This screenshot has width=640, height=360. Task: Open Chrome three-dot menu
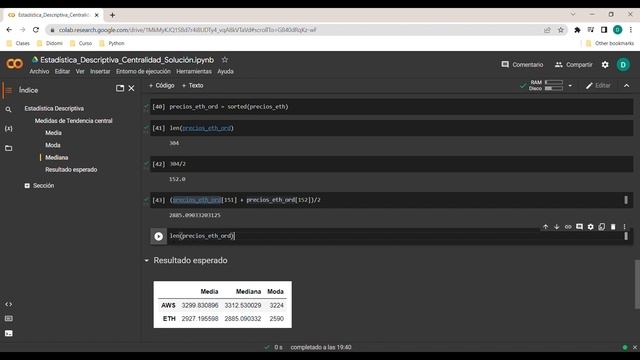631,30
